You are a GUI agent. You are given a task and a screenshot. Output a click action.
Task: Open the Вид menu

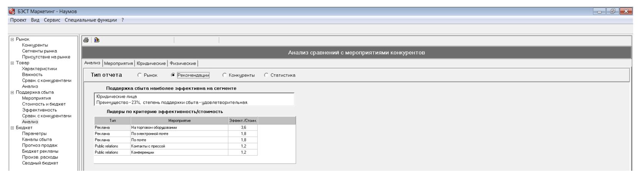tap(35, 20)
